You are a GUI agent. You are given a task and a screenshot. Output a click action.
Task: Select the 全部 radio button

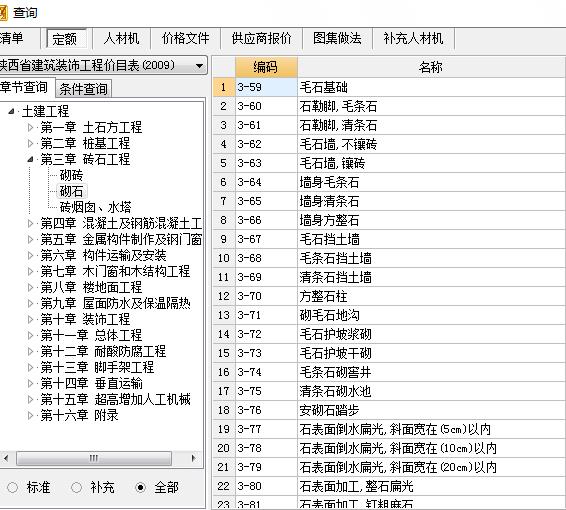[140, 488]
